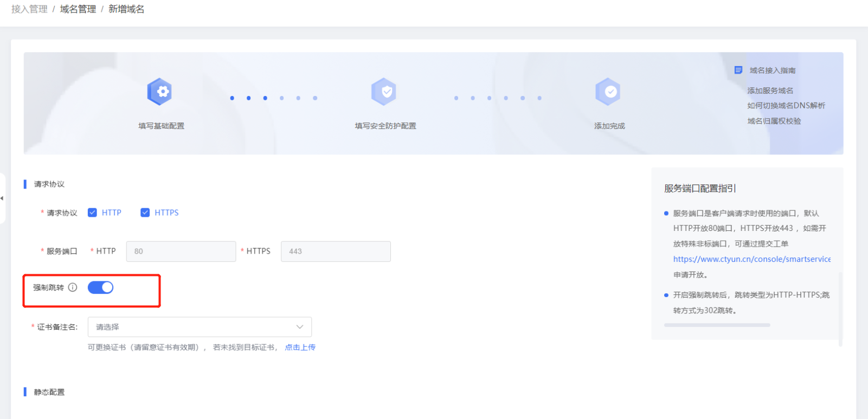Click the 强制跳转 label text
Image resolution: width=868 pixels, height=419 pixels.
click(48, 287)
